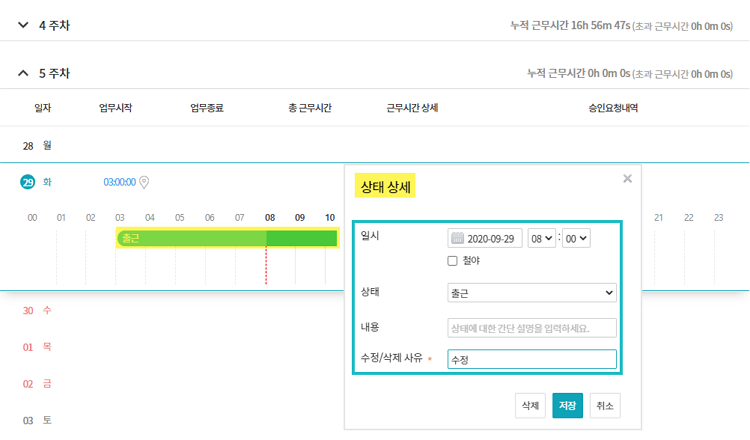Click the 내용 description input field
Screen dimensions: 750x440
[532, 328]
